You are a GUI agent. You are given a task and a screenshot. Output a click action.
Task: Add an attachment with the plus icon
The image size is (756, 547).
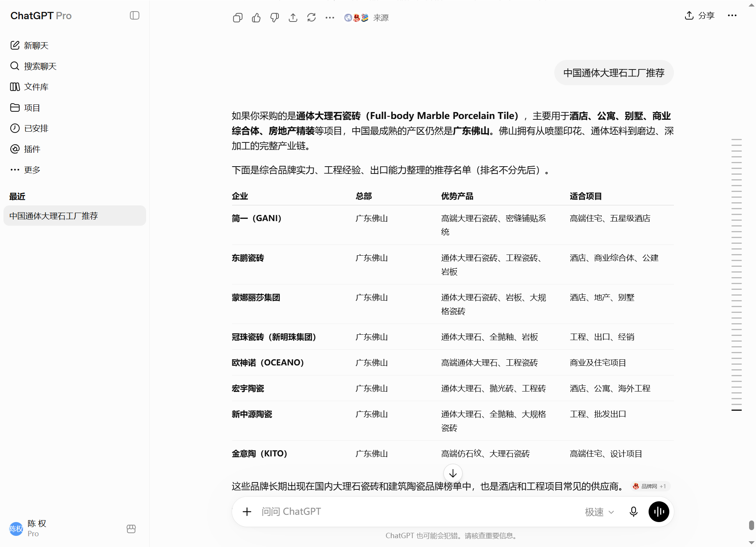click(247, 512)
